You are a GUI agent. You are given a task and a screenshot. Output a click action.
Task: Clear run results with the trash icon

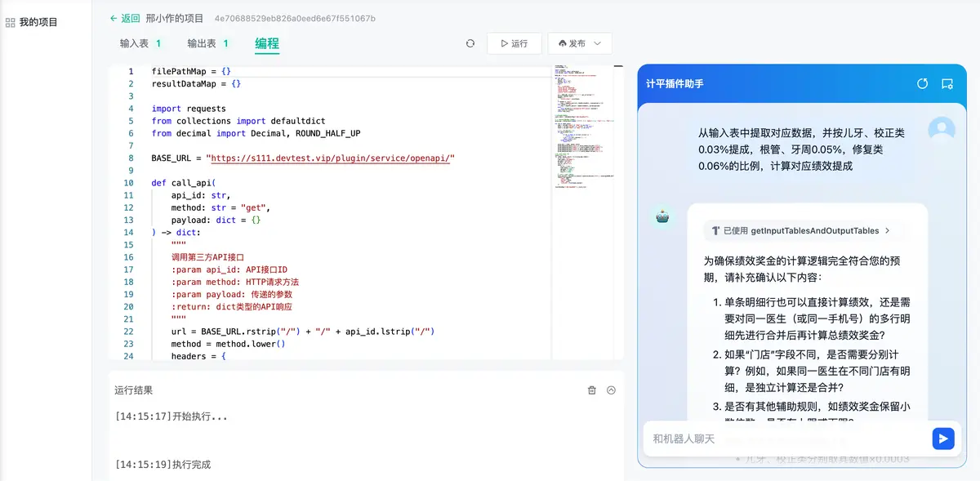(x=592, y=390)
